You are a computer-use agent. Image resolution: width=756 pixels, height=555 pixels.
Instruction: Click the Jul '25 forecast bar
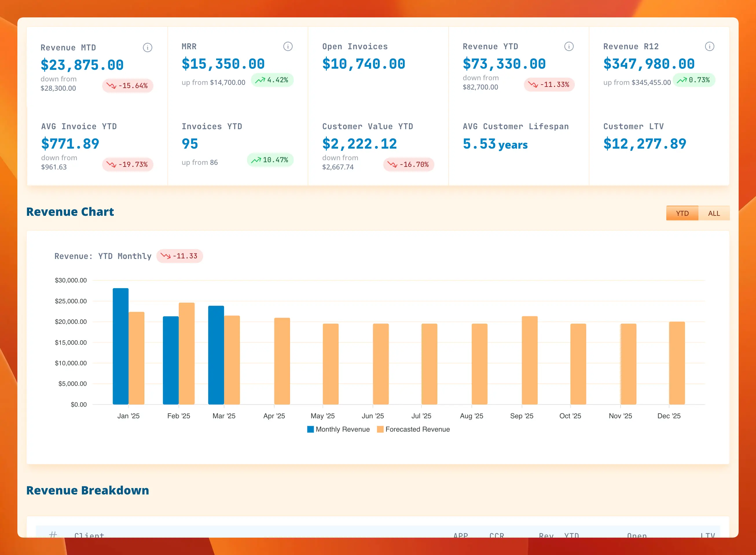[x=429, y=364]
